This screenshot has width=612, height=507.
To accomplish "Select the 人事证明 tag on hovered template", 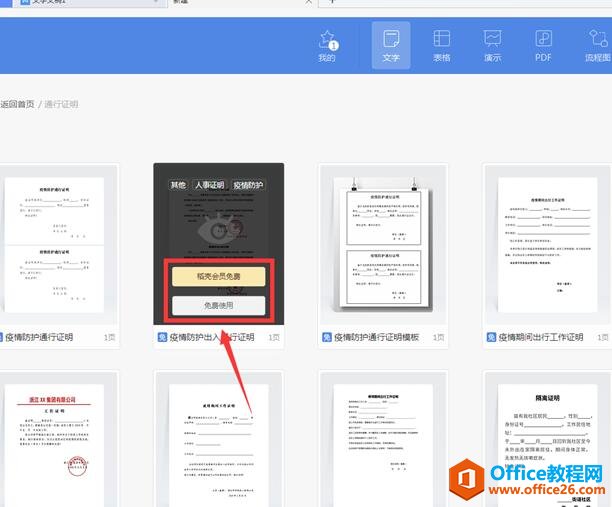I will point(209,185).
